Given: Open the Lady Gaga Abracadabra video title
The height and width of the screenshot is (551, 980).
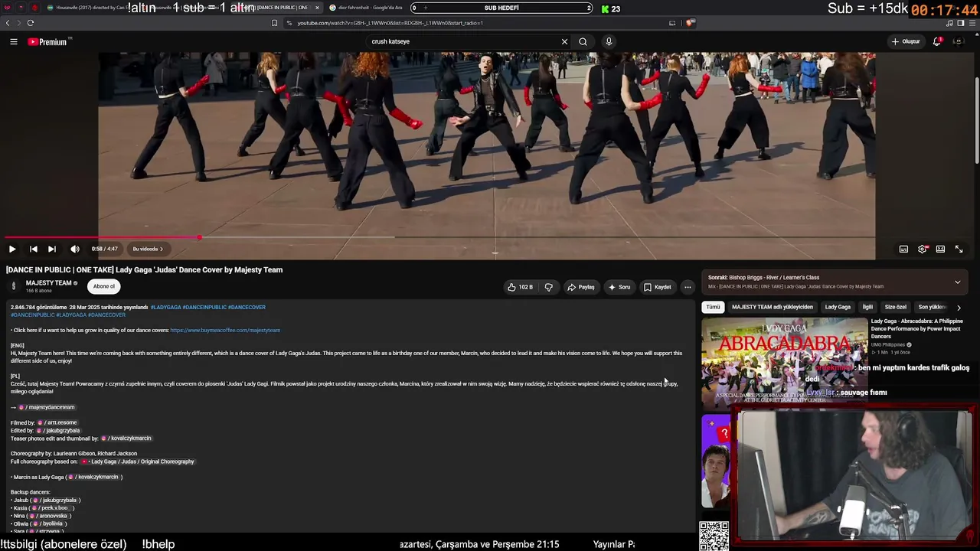Looking at the screenshot, I should [x=917, y=329].
